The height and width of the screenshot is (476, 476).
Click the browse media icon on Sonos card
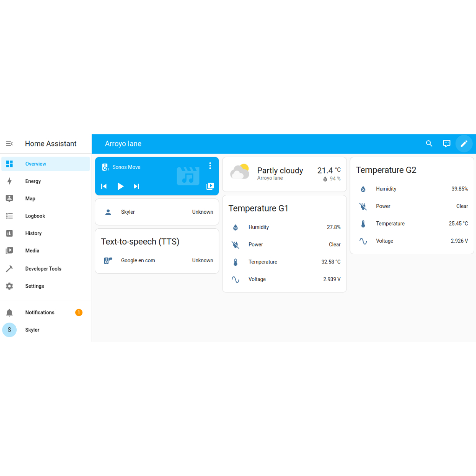click(210, 186)
